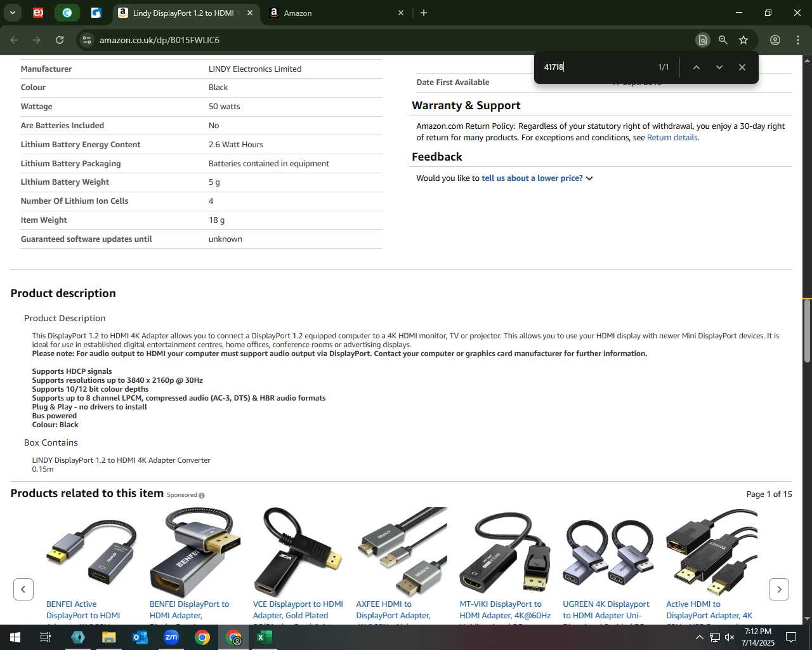Select the '50 watts' wattage value

pyautogui.click(x=225, y=107)
